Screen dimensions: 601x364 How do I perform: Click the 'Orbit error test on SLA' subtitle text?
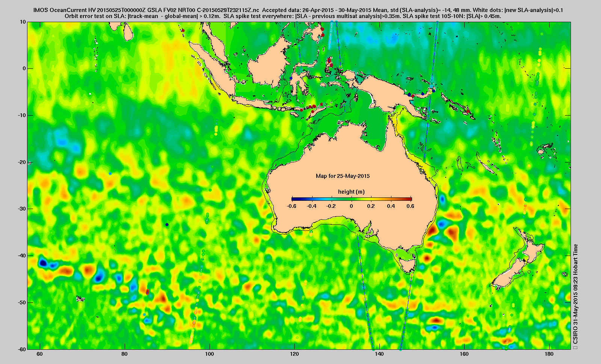pos(95,16)
